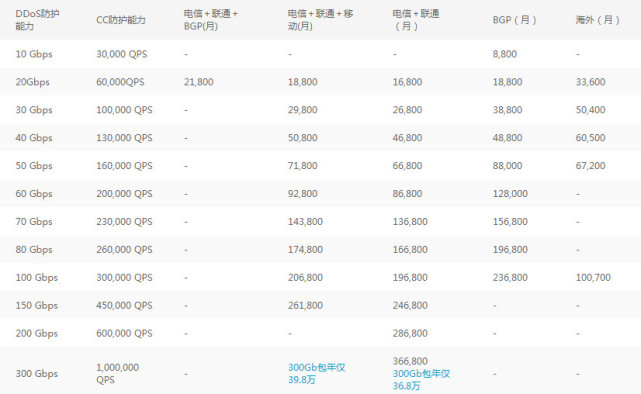Click the 261,800 price cell
The image size is (641, 394).
tap(305, 305)
